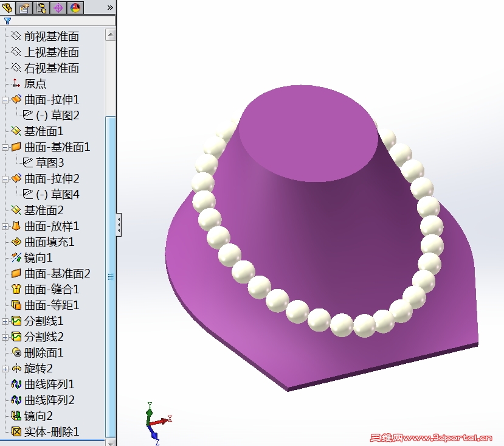
Task: Select the 原点 origin icon
Action: (x=16, y=83)
